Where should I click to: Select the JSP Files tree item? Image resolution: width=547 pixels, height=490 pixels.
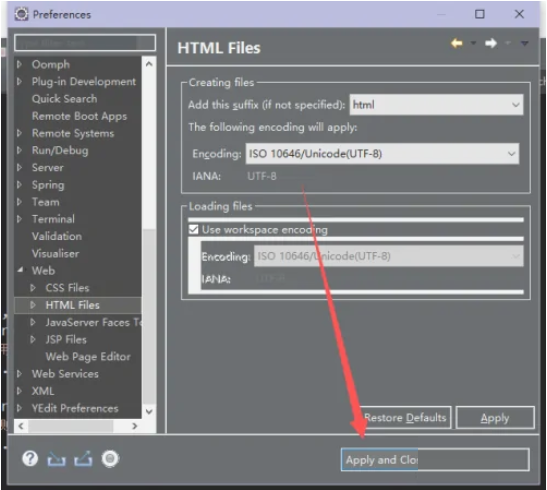(66, 339)
